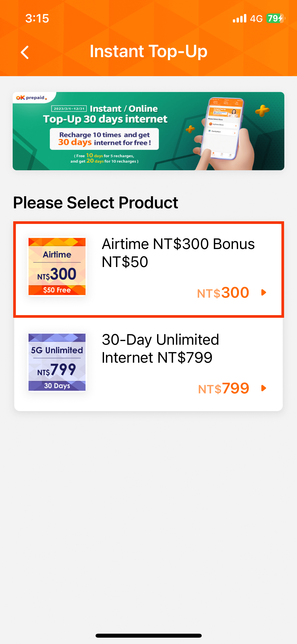Select Airtime NT$300 Bonus NT$50 title

(x=178, y=253)
